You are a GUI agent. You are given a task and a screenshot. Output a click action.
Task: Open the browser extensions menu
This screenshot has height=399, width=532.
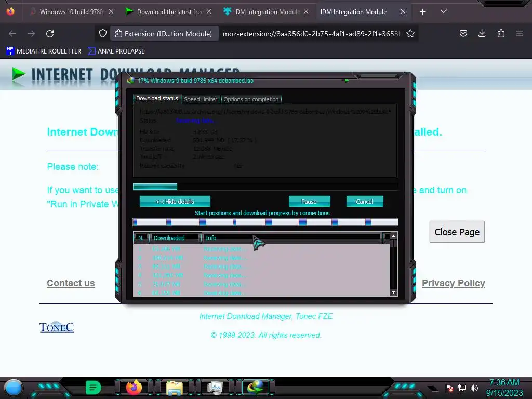501,33
